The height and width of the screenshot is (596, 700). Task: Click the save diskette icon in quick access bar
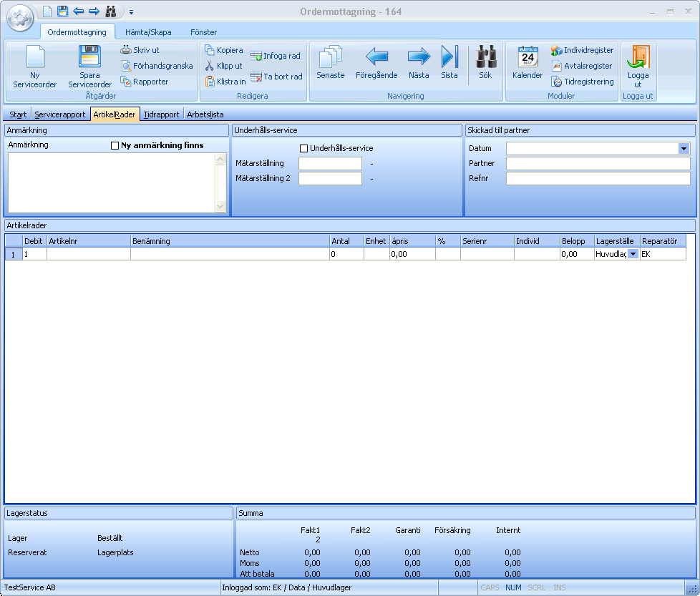click(x=62, y=11)
